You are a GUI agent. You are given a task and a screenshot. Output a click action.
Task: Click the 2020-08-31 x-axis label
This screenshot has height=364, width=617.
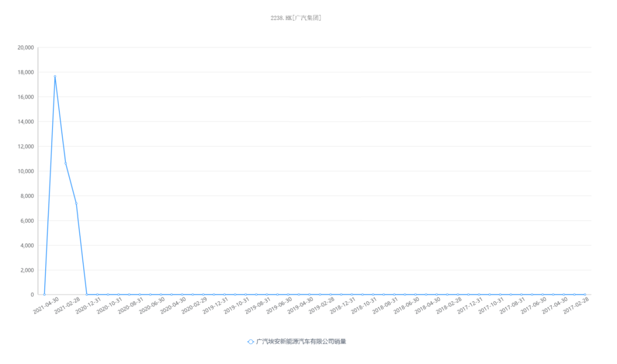tap(131, 306)
